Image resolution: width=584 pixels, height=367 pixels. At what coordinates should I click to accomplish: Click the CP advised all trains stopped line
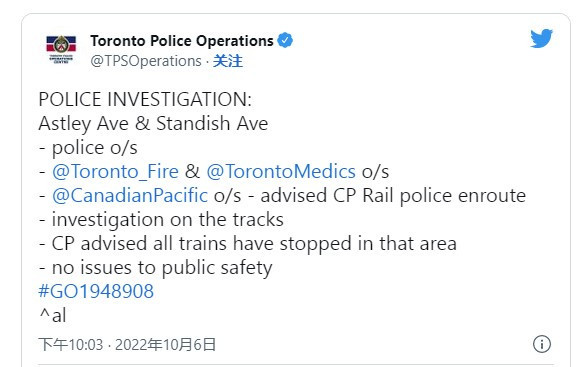248,244
